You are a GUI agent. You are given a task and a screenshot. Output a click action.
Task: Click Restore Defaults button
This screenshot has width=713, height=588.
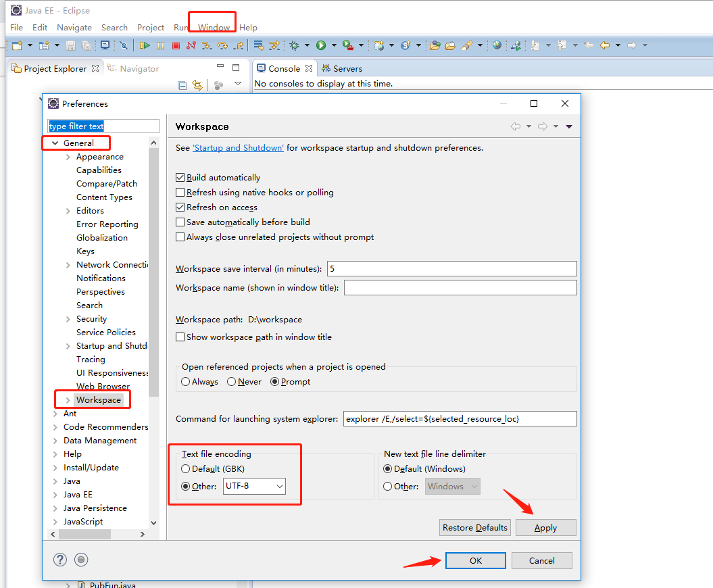[x=474, y=528]
